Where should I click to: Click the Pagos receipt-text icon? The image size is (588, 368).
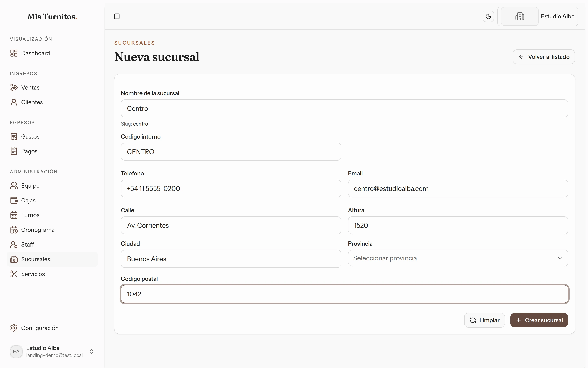pos(14,151)
